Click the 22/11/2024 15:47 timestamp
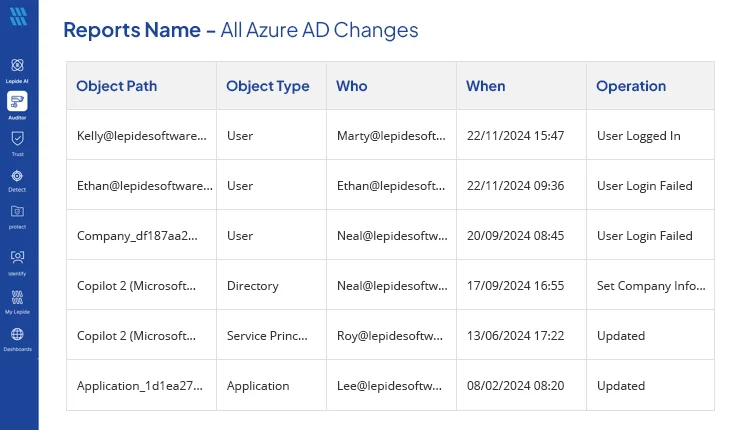 point(515,136)
